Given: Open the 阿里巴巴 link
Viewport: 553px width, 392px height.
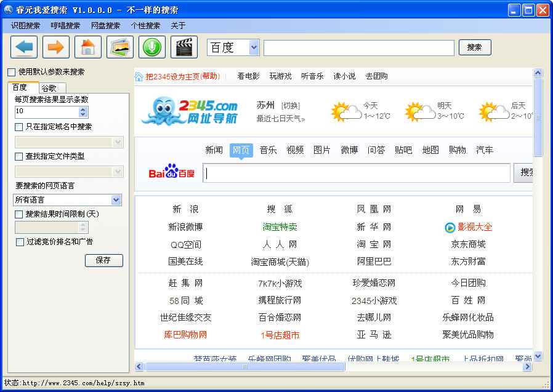Looking at the screenshot, I should (374, 262).
